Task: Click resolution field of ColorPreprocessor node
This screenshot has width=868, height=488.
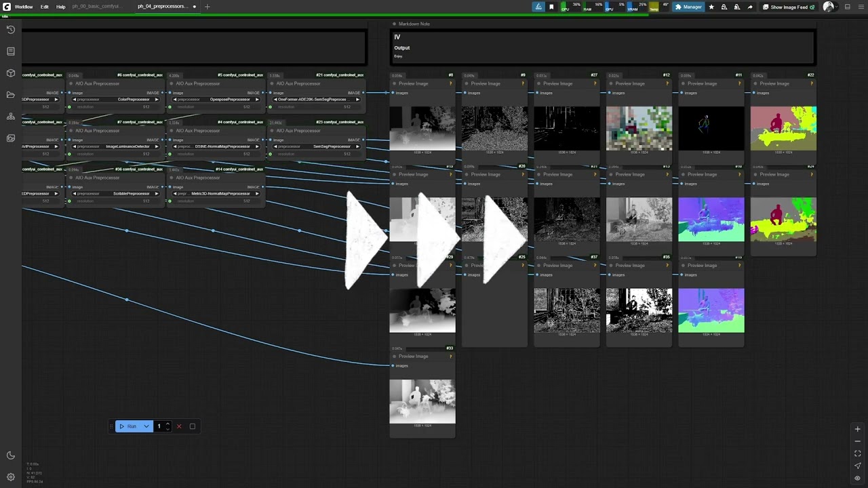Action: pos(115,107)
